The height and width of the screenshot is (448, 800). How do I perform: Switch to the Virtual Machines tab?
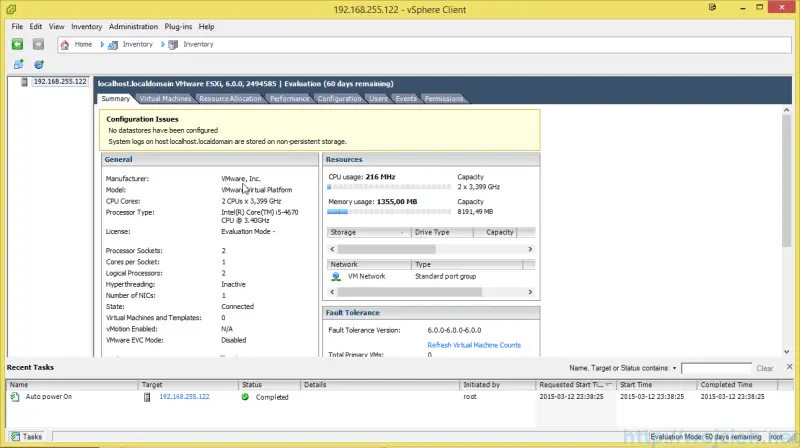(165, 98)
